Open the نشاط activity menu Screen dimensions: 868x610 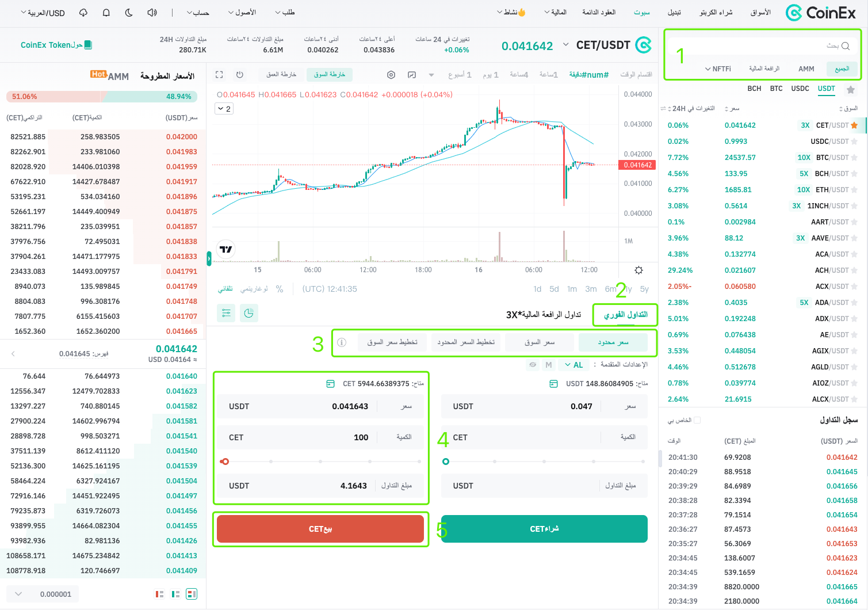coord(511,13)
